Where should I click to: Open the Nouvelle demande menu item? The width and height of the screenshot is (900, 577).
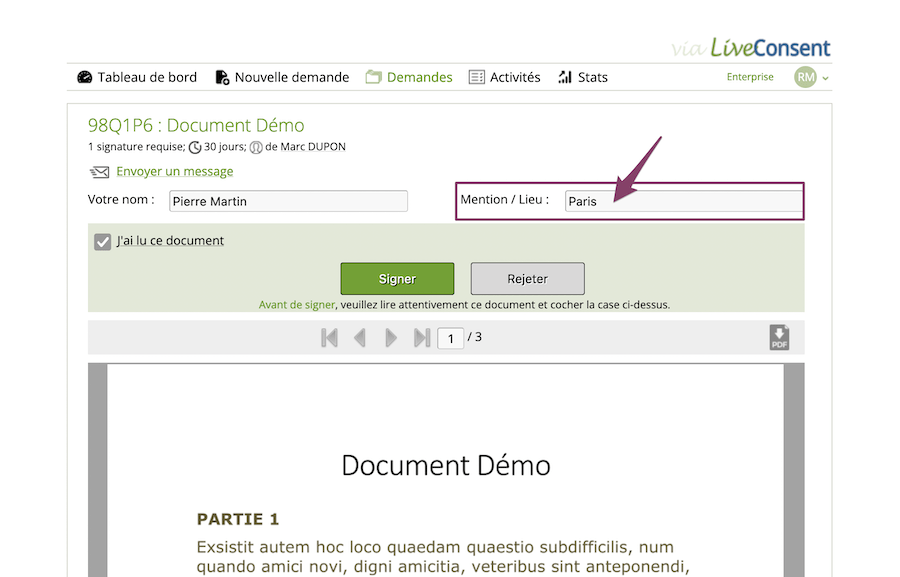(291, 77)
